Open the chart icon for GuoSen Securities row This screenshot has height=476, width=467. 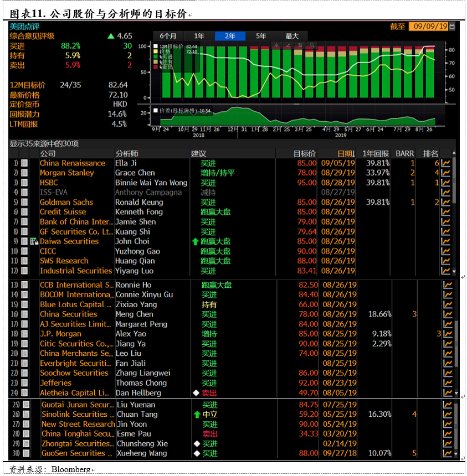coord(448,453)
